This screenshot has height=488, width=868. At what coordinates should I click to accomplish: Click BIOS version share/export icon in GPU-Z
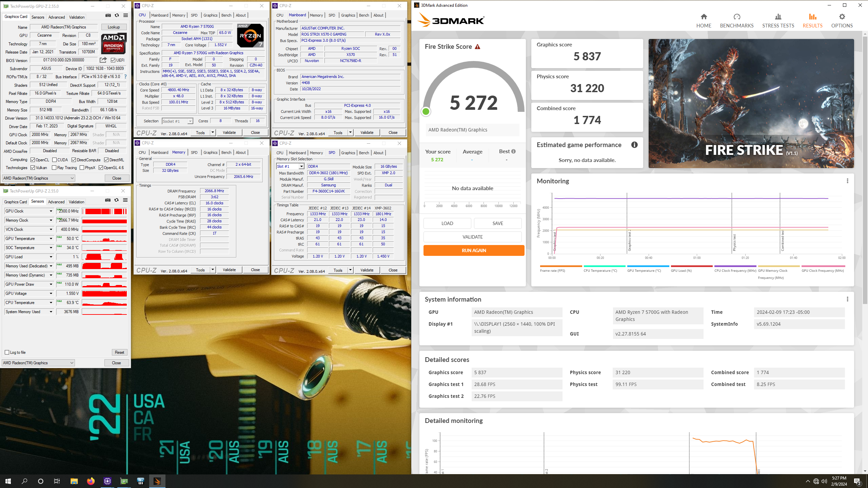click(103, 60)
